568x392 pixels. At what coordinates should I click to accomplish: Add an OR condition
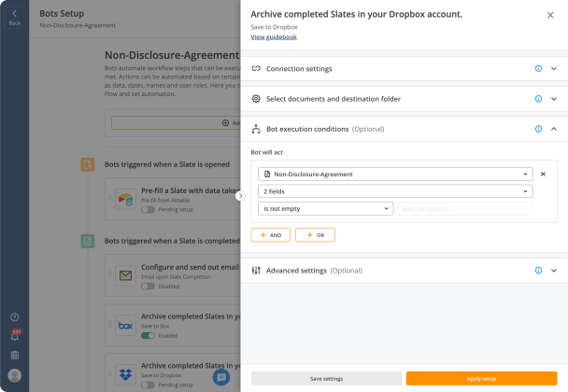click(x=315, y=235)
